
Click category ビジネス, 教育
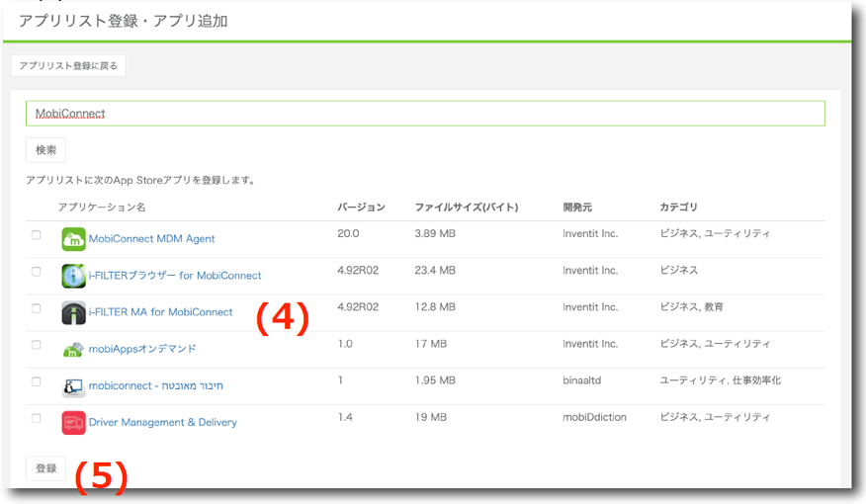[691, 307]
